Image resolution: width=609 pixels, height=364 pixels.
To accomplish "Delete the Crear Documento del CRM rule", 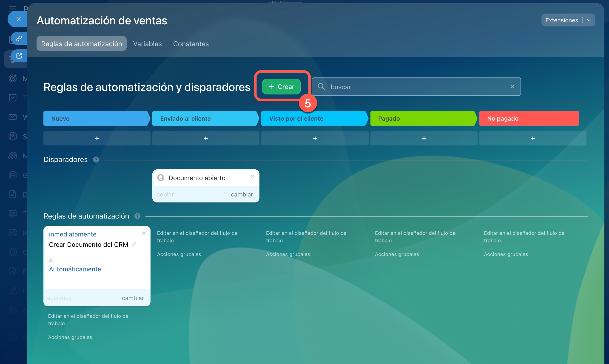I will click(144, 233).
